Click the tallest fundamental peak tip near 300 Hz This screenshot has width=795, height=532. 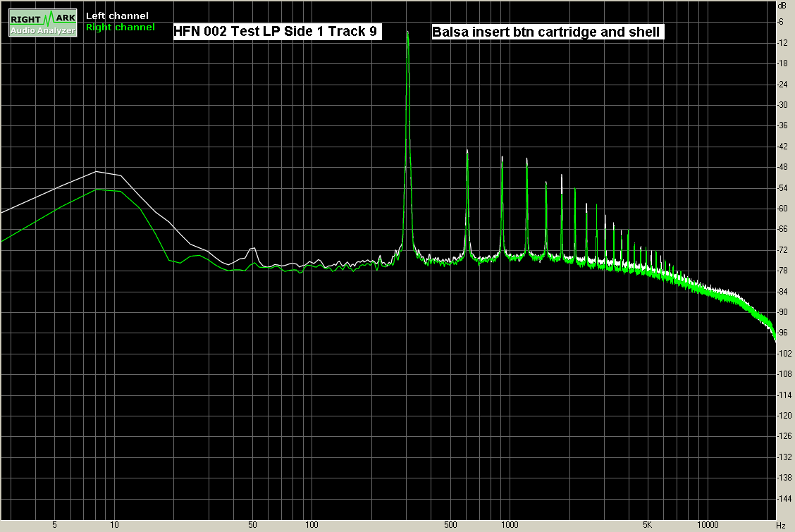pyautogui.click(x=407, y=32)
